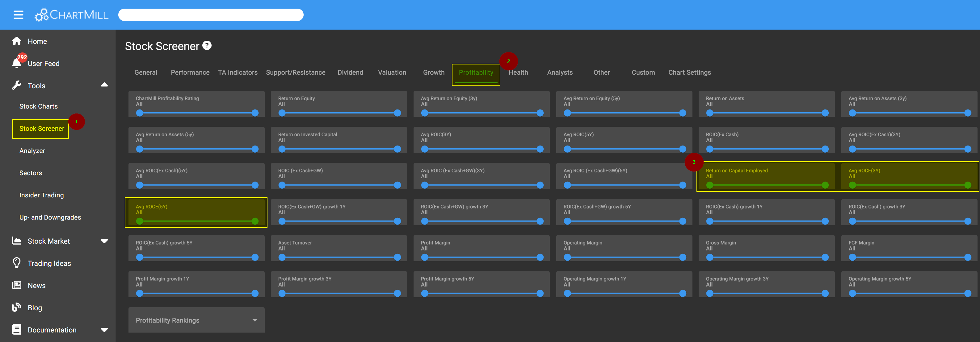Enable the Avg ROCE(5Y) filter
This screenshot has width=980, height=342.
click(x=196, y=212)
